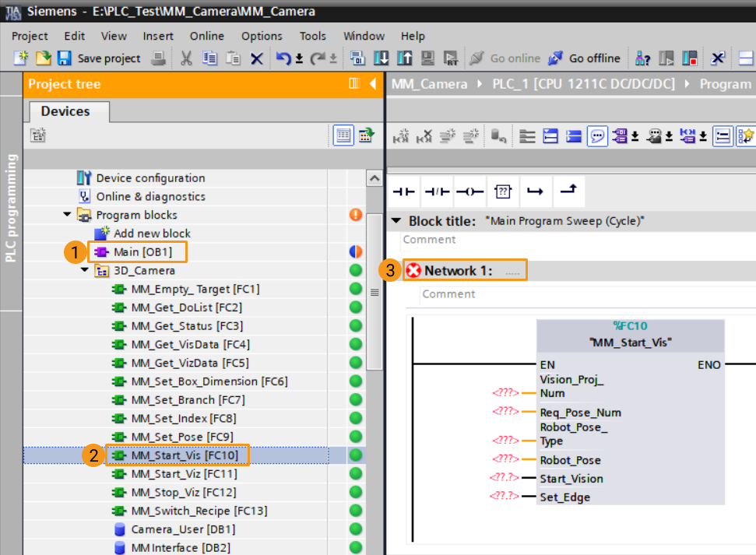
Task: Collapse the Program blocks folder
Action: (x=69, y=215)
